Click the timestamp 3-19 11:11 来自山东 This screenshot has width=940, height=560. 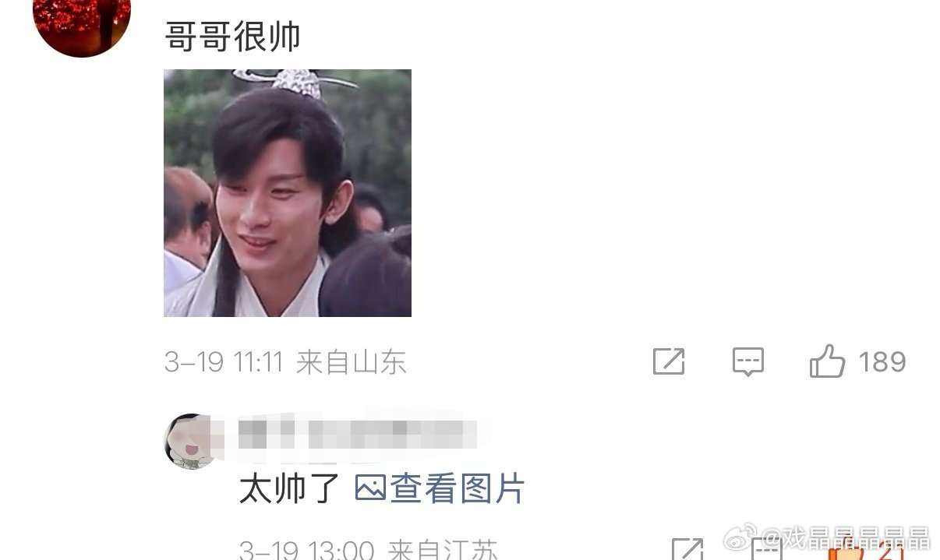click(x=285, y=362)
